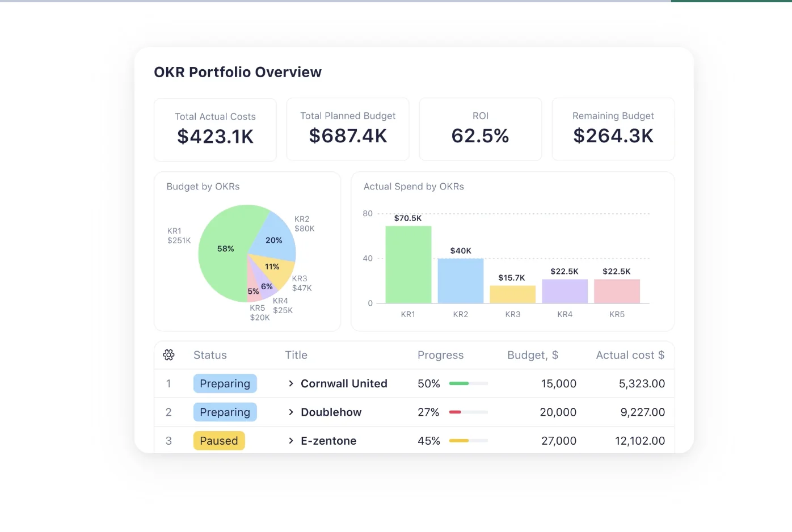792x532 pixels.
Task: Click the Title column header
Action: 296,355
